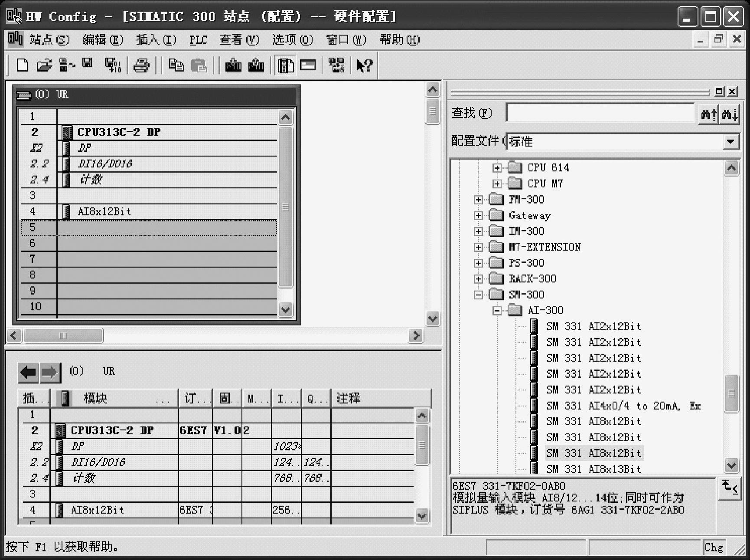Click the forward arrow navigation button

(x=50, y=372)
